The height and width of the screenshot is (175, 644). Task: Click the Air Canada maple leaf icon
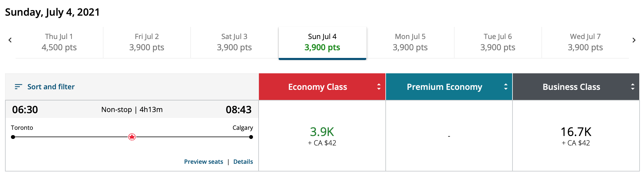click(132, 137)
